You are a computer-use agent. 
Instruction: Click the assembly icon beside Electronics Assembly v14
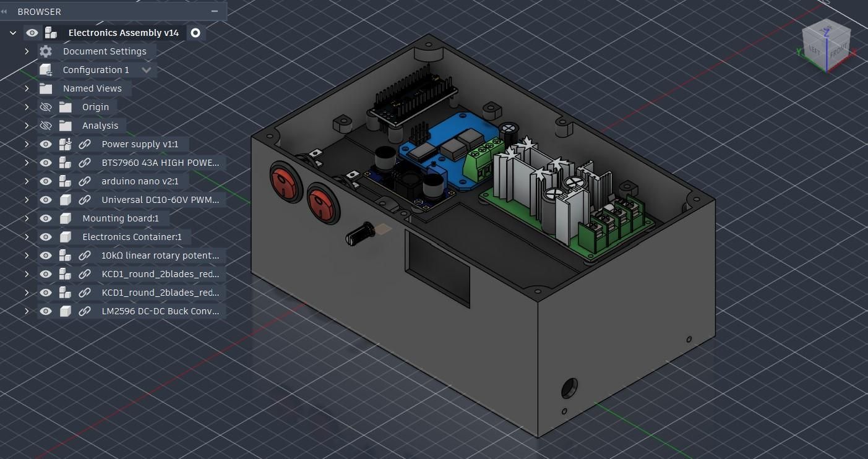click(51, 33)
